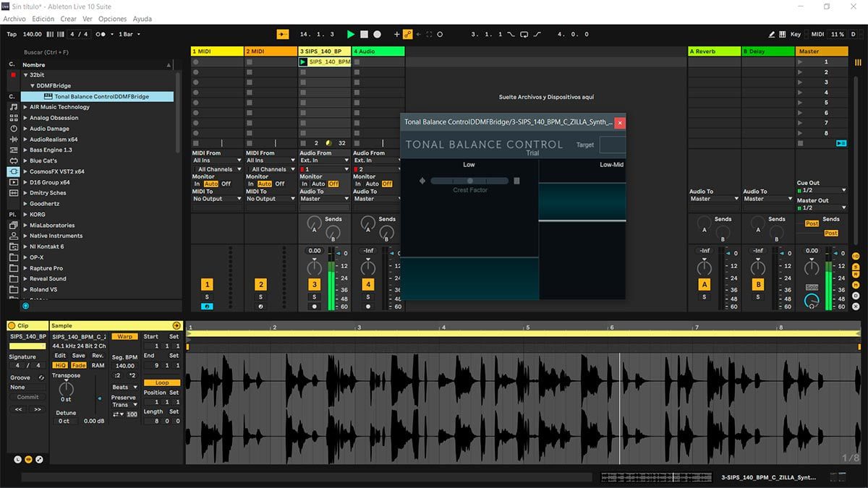Open Audio To dropdown on track 3
Image resolution: width=868 pixels, height=488 pixels.
(325, 198)
